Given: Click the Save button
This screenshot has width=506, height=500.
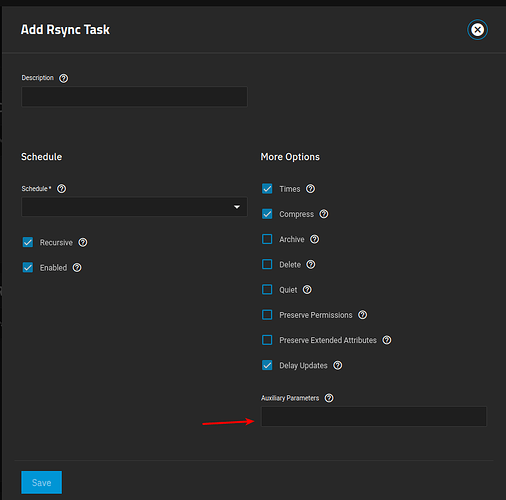Looking at the screenshot, I should [42, 482].
